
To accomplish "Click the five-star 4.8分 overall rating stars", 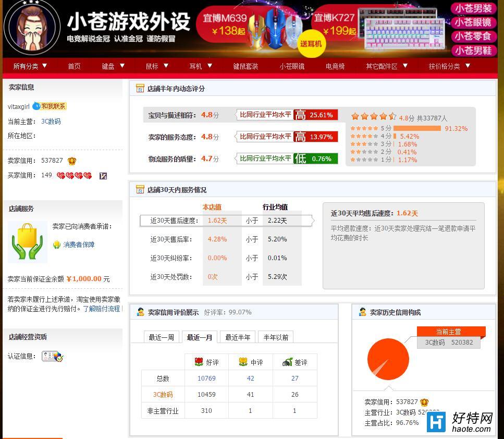I will 374,116.
